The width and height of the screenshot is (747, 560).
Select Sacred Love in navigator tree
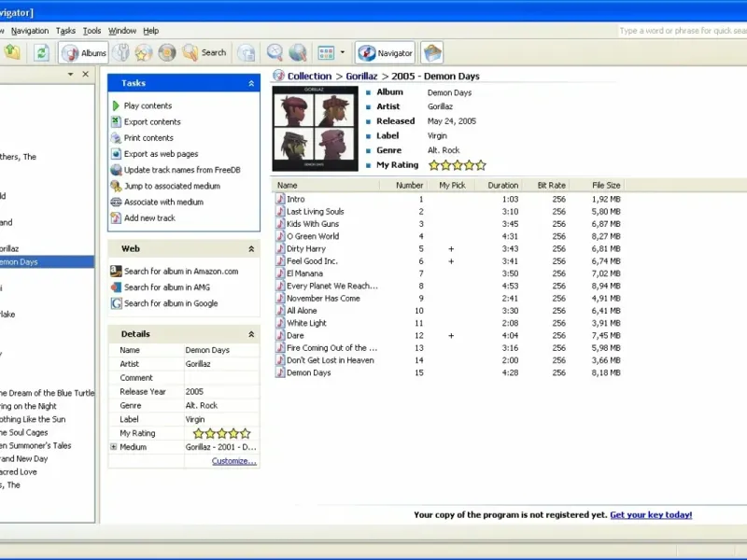pyautogui.click(x=19, y=472)
